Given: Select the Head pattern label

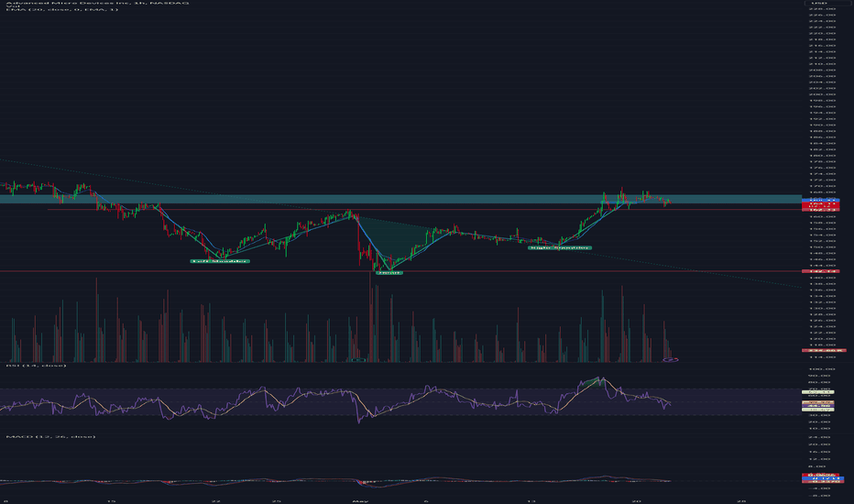Looking at the screenshot, I should click(389, 272).
